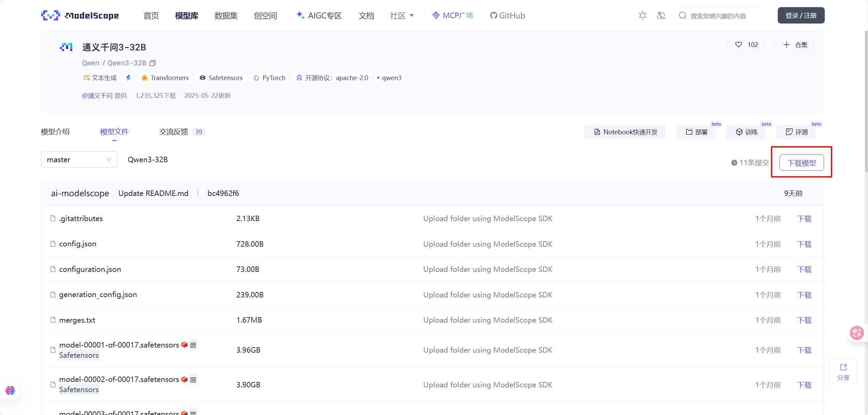Click the 评测 button
The image size is (868, 415).
click(x=796, y=132)
